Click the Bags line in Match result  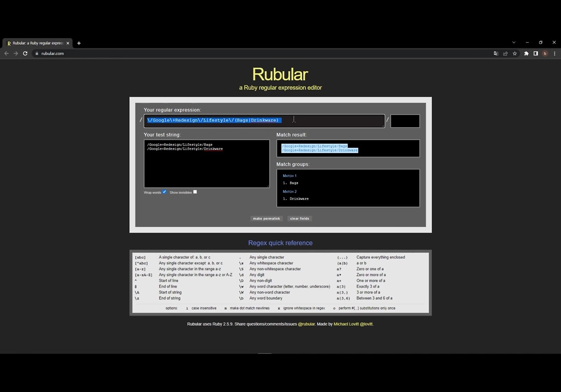point(314,146)
